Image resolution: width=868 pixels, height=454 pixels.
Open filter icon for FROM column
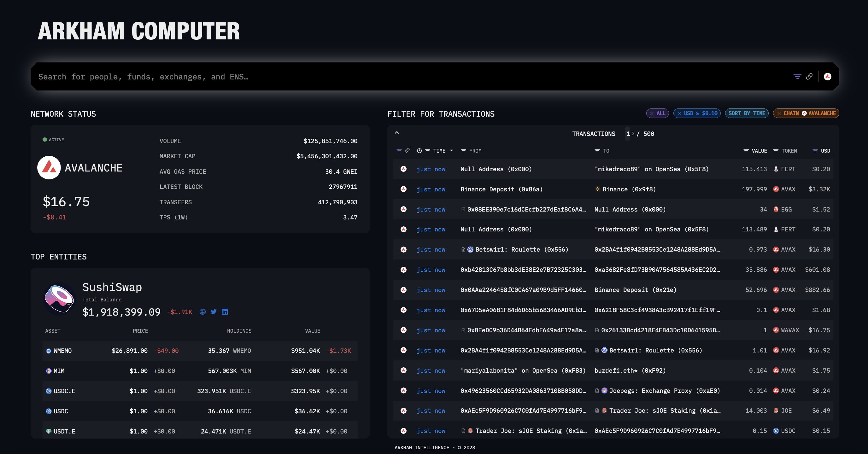pyautogui.click(x=463, y=151)
